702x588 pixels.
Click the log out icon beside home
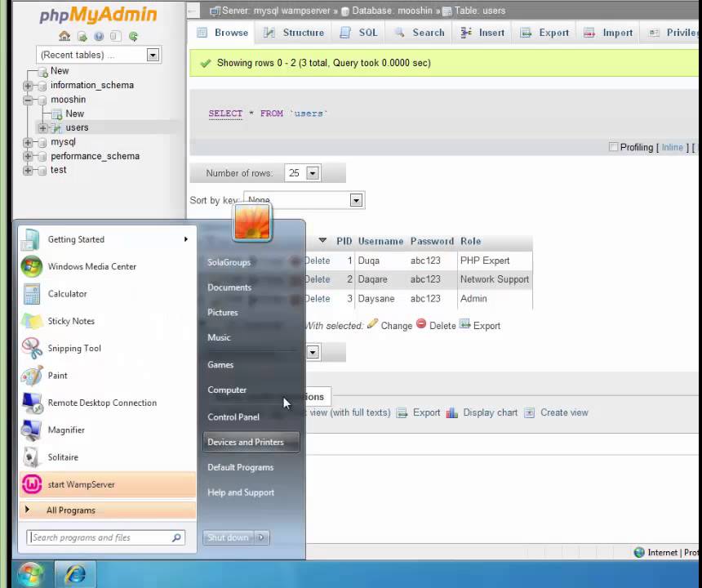[82, 36]
